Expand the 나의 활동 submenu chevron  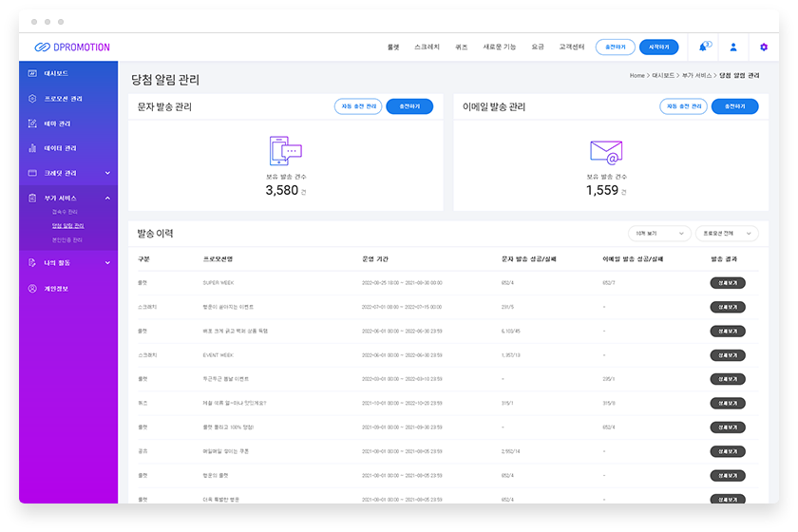point(107,263)
